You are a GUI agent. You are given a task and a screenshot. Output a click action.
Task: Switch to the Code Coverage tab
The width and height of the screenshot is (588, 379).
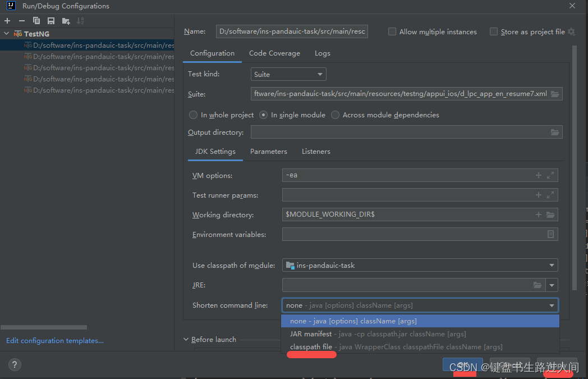click(x=274, y=53)
